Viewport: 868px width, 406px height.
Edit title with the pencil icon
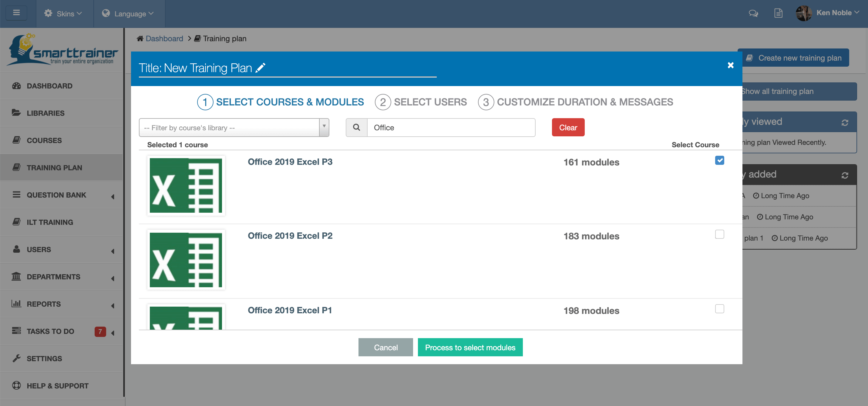[261, 68]
